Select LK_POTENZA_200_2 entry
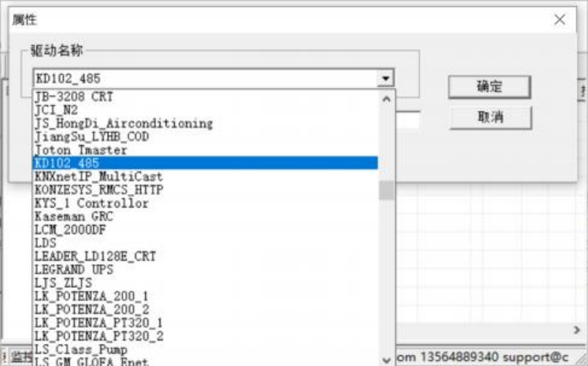Screen dimensions: 588x366 [x=205, y=309]
